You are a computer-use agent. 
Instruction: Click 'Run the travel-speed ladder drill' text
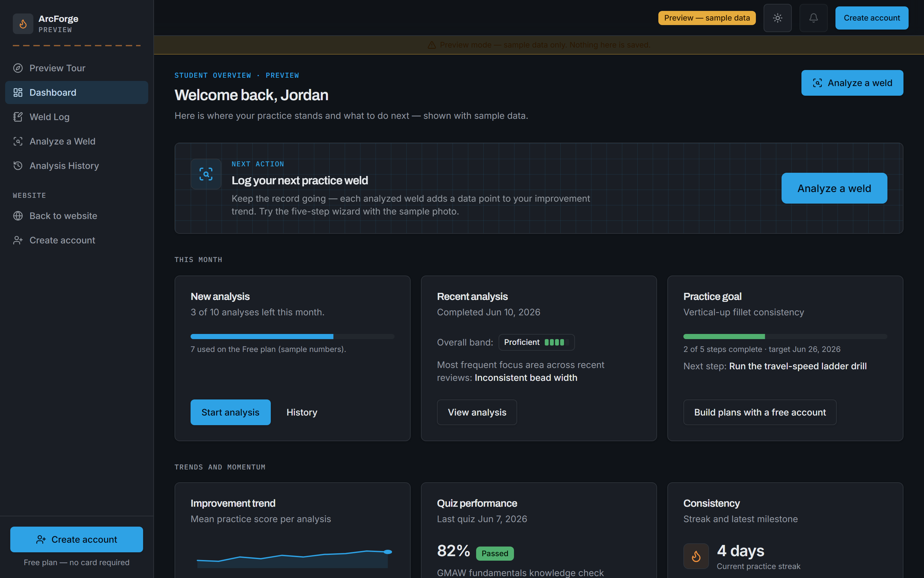(x=798, y=366)
